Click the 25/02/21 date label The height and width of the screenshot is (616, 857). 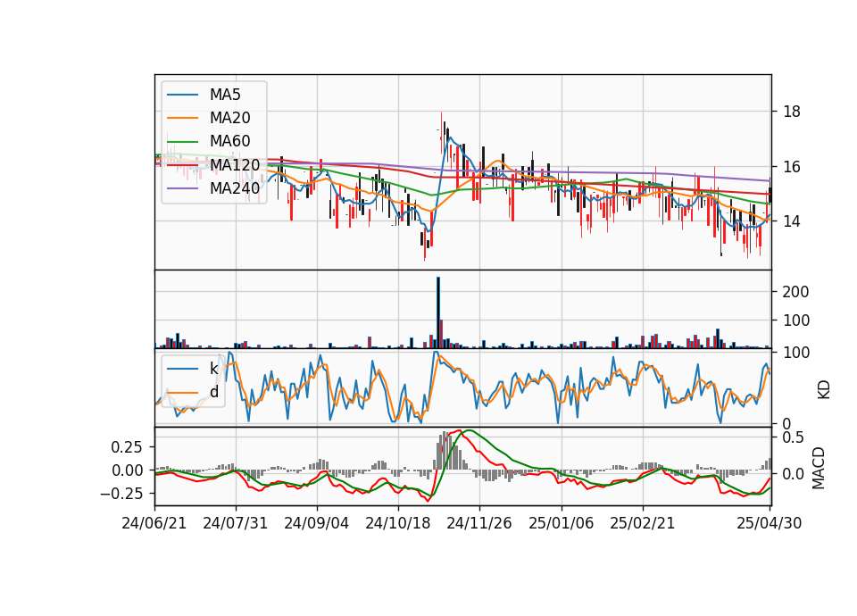pos(642,523)
